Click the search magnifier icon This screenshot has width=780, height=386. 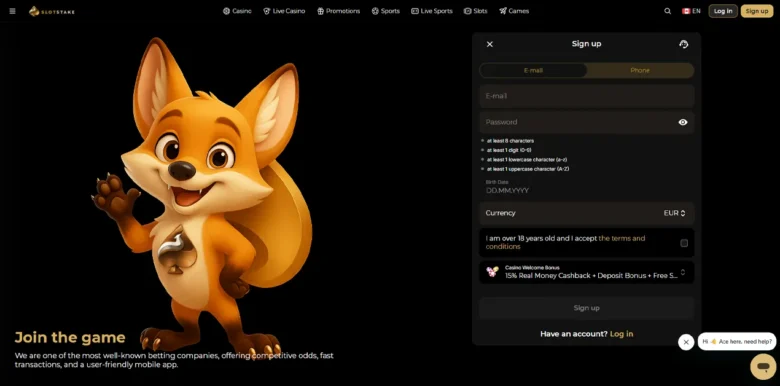tap(668, 11)
